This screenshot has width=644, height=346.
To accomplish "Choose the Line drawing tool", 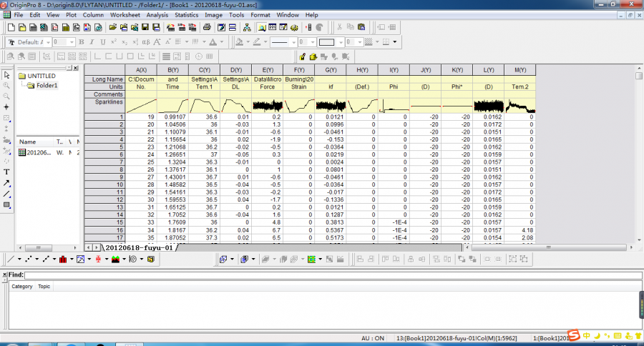I will [6, 194].
